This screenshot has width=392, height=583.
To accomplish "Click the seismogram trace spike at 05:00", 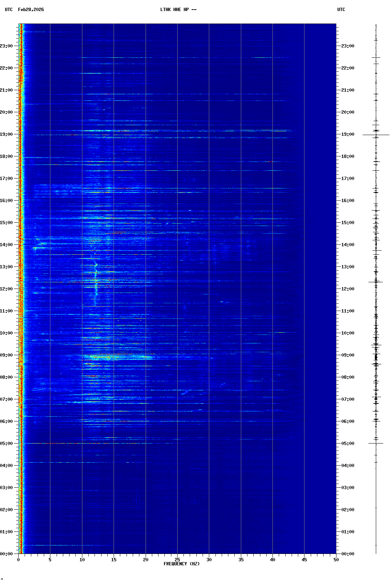I will click(x=376, y=443).
